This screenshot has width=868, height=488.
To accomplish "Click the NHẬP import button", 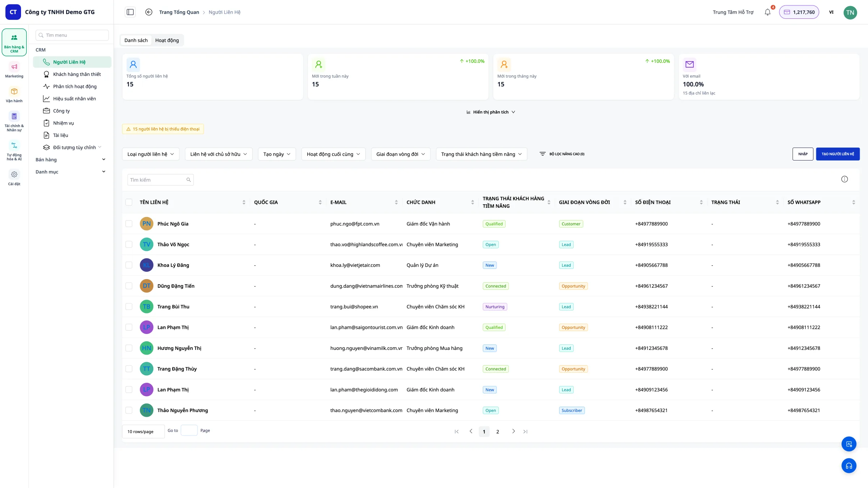I will pyautogui.click(x=803, y=154).
